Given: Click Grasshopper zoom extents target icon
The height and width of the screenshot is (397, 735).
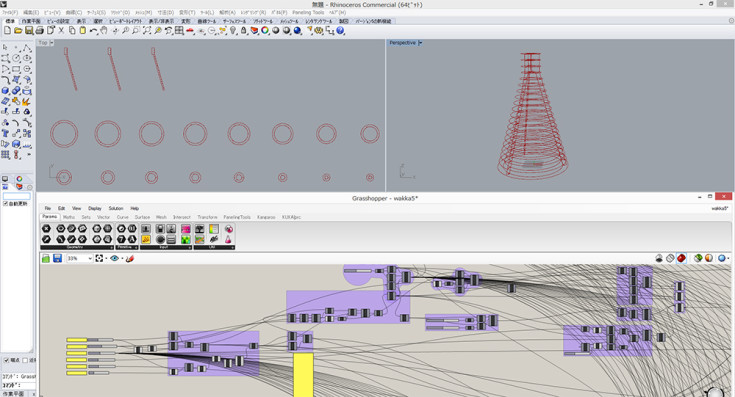Looking at the screenshot, I should tap(99, 258).
